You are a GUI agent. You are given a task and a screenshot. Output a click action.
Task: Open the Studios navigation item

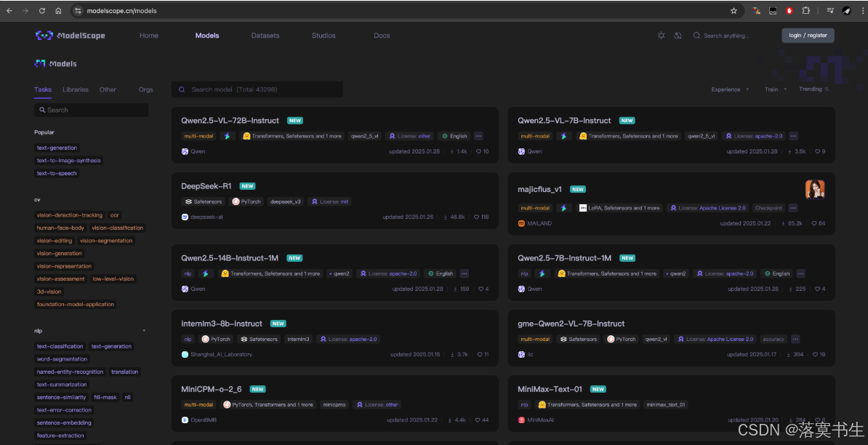click(x=324, y=36)
